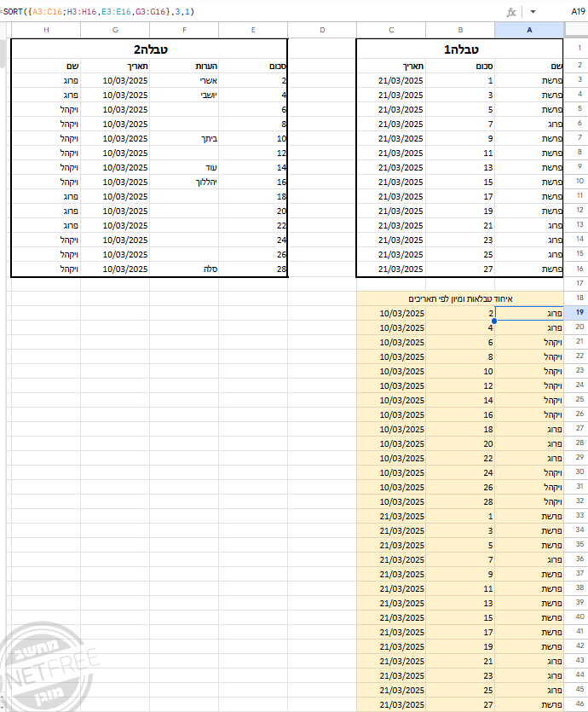Select column A header
The image size is (588, 712).
coord(529,30)
